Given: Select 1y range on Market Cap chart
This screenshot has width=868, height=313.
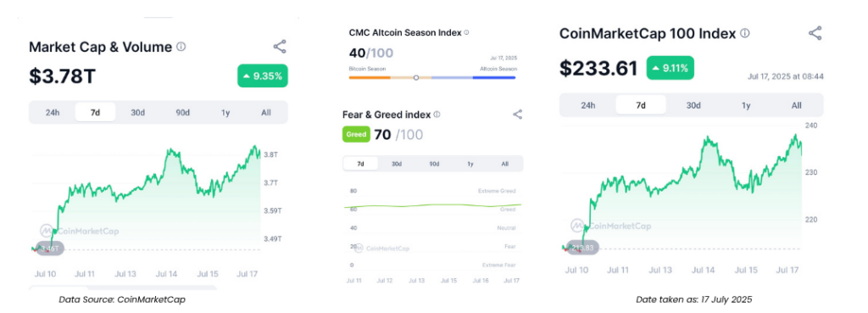Looking at the screenshot, I should coord(225,113).
